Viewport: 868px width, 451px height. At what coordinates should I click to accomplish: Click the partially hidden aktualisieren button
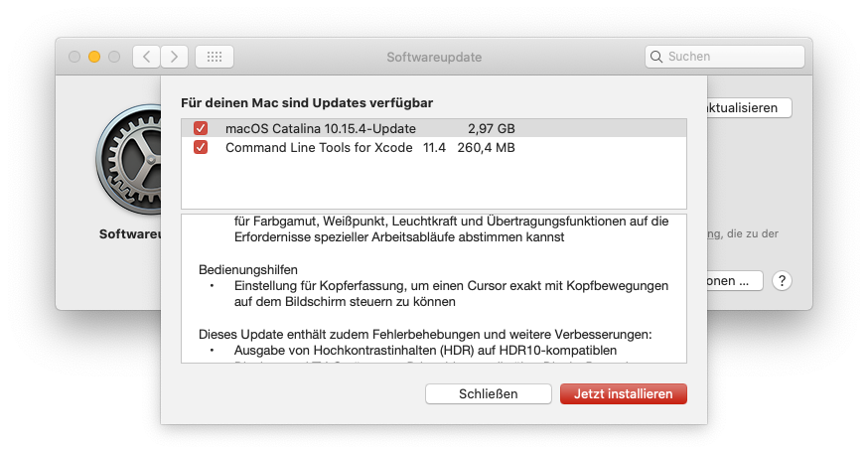coord(750,107)
